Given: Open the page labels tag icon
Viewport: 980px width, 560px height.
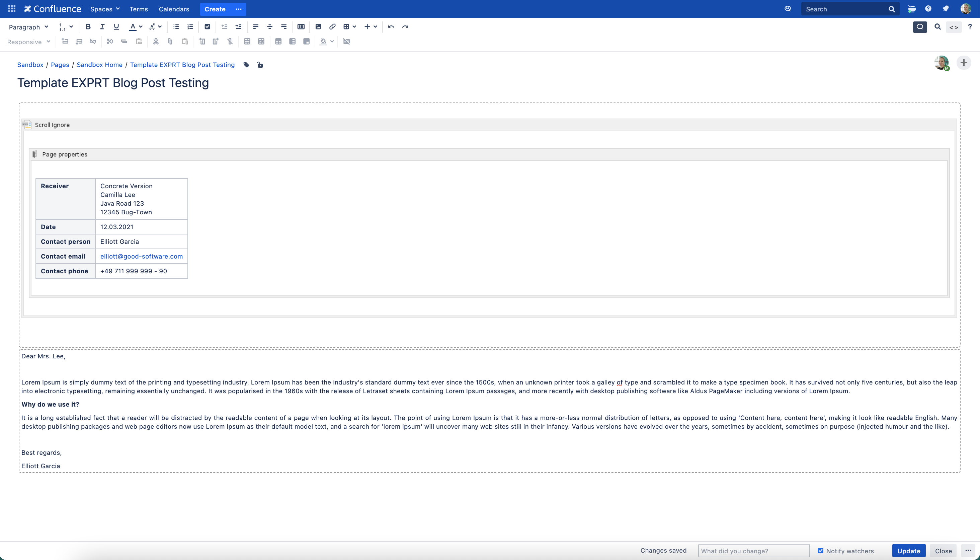Looking at the screenshot, I should (x=246, y=65).
